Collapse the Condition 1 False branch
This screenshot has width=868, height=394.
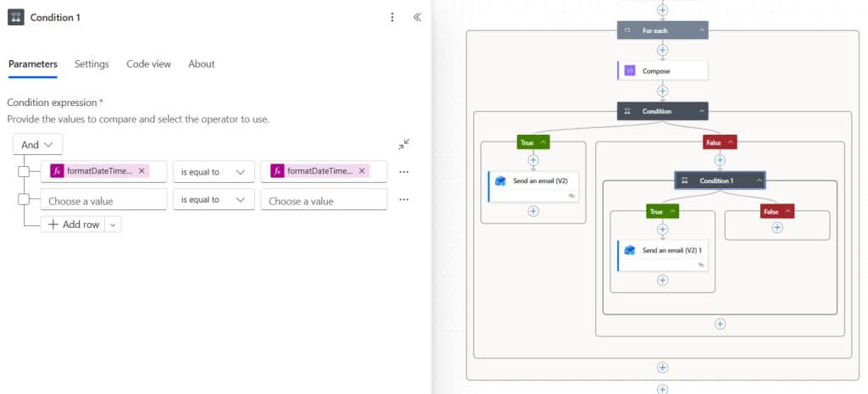pyautogui.click(x=787, y=212)
